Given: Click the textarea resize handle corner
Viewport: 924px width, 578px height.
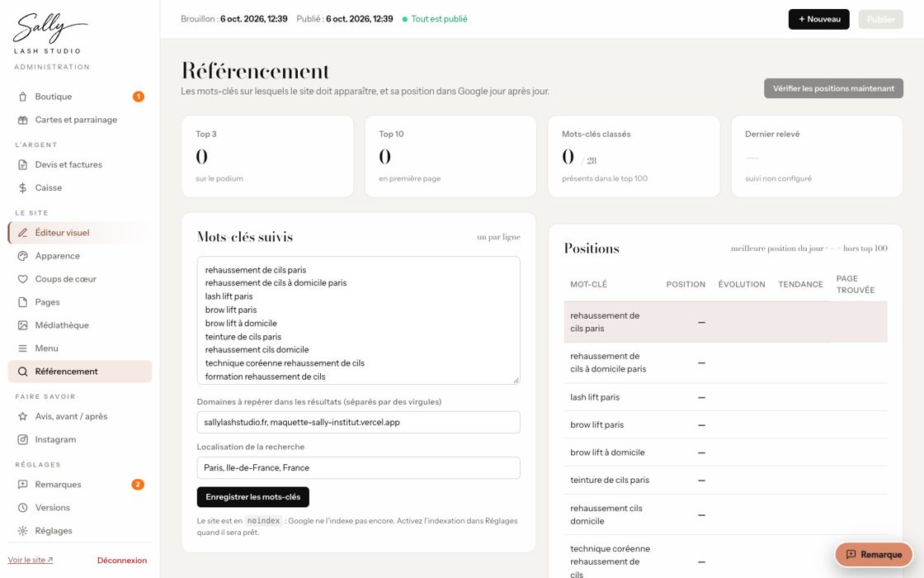Looking at the screenshot, I should pos(516,381).
